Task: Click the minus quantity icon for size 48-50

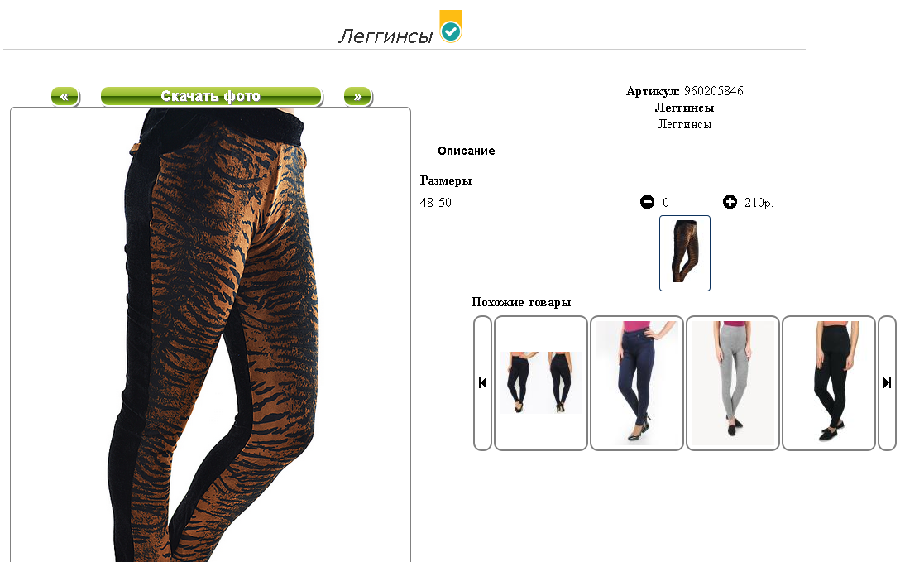Action: (x=647, y=202)
